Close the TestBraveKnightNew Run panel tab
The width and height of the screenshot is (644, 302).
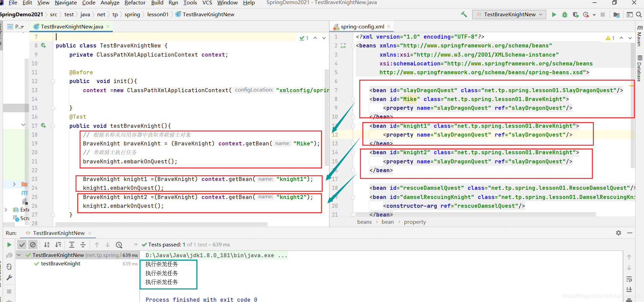(90, 233)
